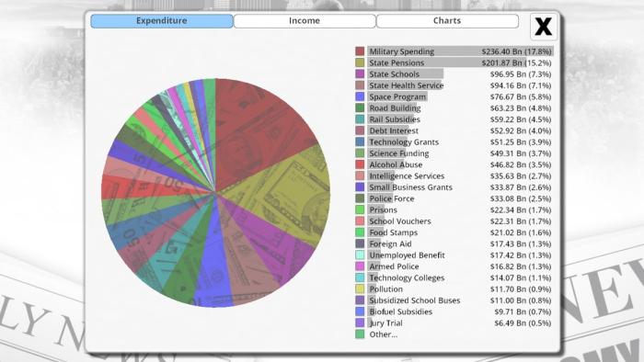Close the finances window with X
The image size is (644, 362).
[544, 27]
